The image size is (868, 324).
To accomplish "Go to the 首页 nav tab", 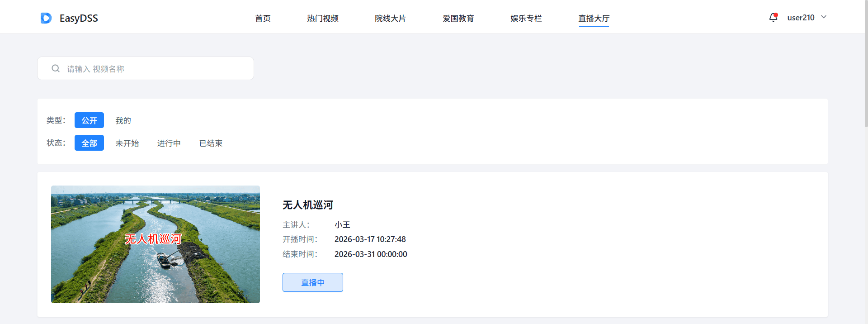I will coord(263,18).
